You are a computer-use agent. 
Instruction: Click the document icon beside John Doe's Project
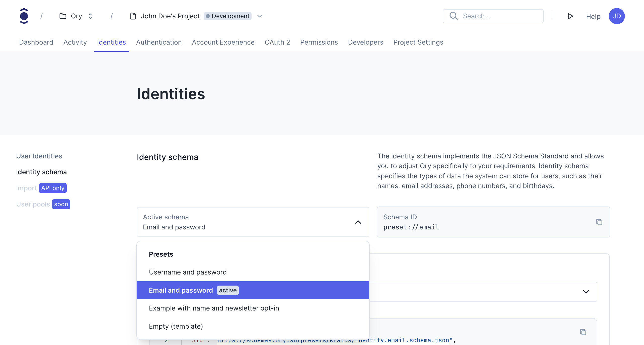point(133,16)
